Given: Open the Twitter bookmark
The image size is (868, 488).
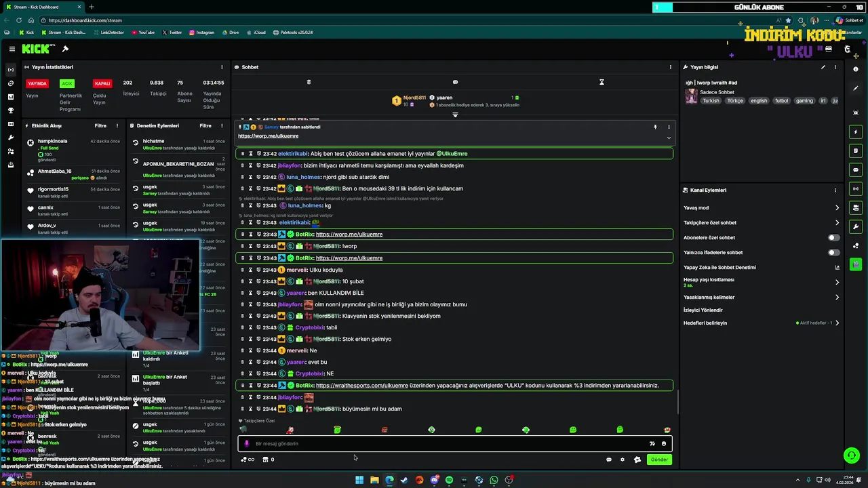Looking at the screenshot, I should click(x=172, y=33).
